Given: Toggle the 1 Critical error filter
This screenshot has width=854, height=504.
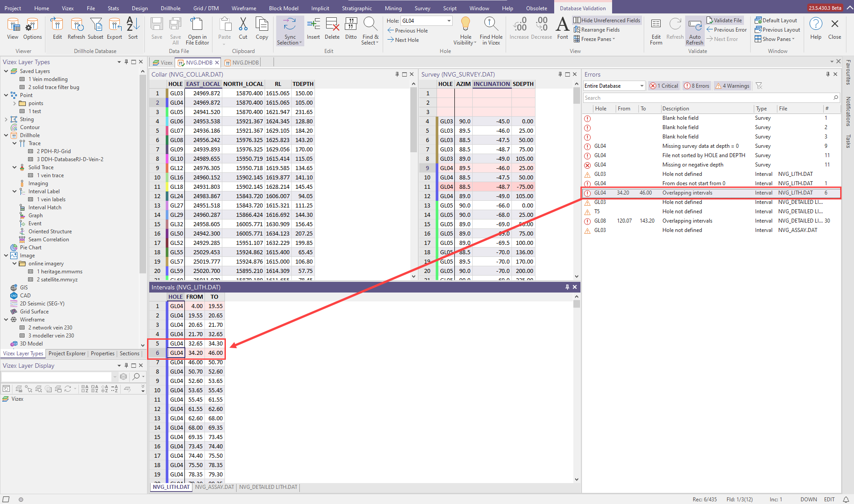Looking at the screenshot, I should [x=664, y=85].
